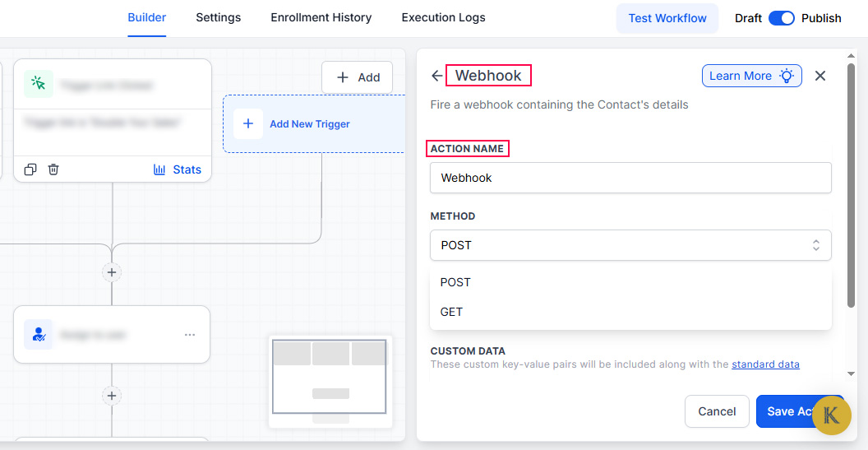Delete the trigger using trash icon
This screenshot has width=868, height=450.
point(53,169)
